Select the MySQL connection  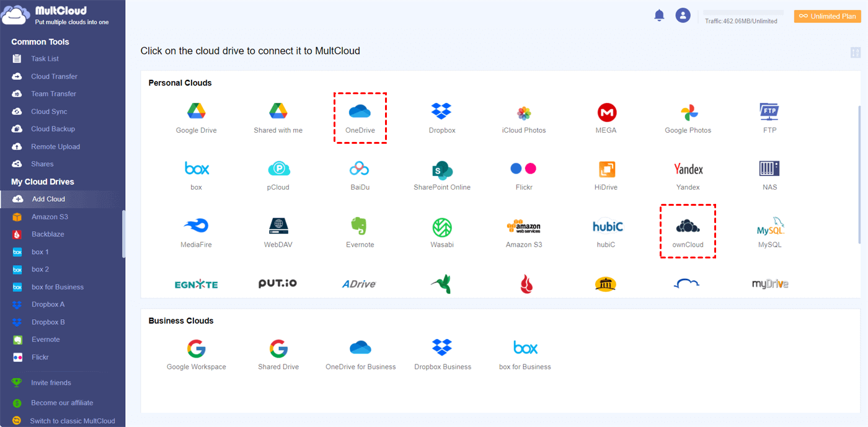click(770, 233)
